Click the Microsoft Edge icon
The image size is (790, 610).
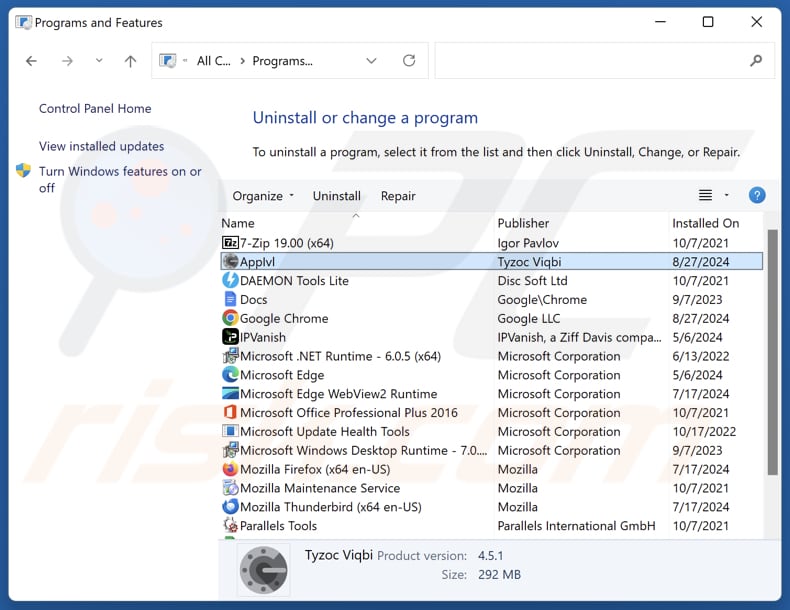[x=230, y=374]
